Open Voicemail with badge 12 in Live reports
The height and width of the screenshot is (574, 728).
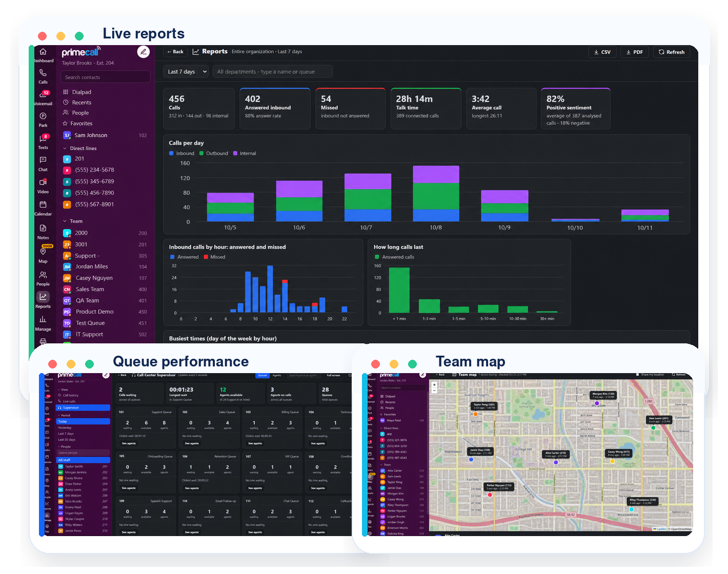pyautogui.click(x=43, y=97)
